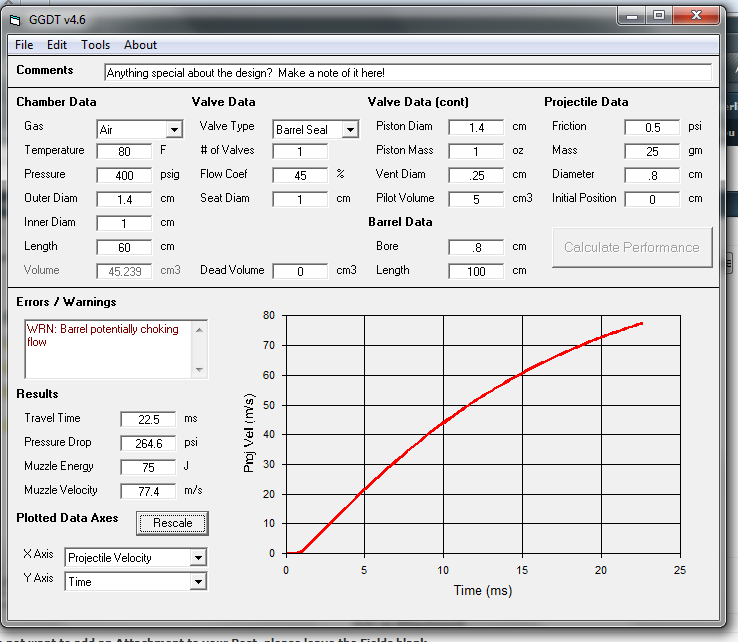Open the X Axis dropdown

pos(198,558)
